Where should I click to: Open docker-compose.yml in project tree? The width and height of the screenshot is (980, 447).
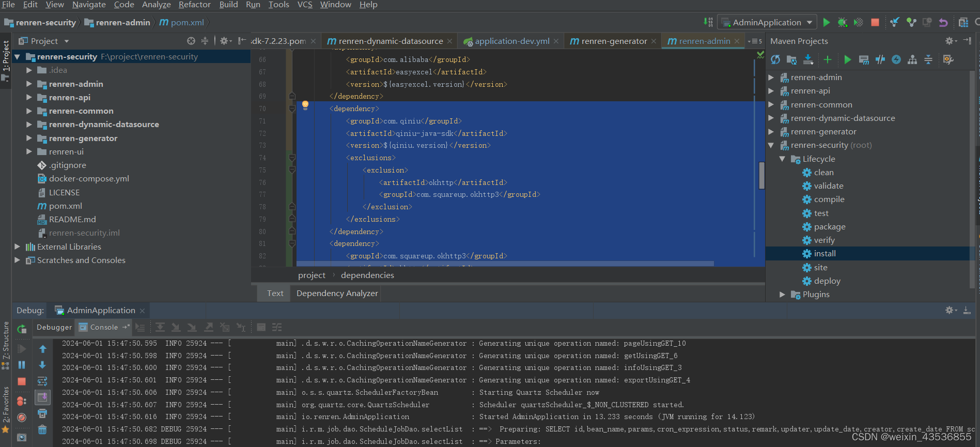(x=89, y=178)
